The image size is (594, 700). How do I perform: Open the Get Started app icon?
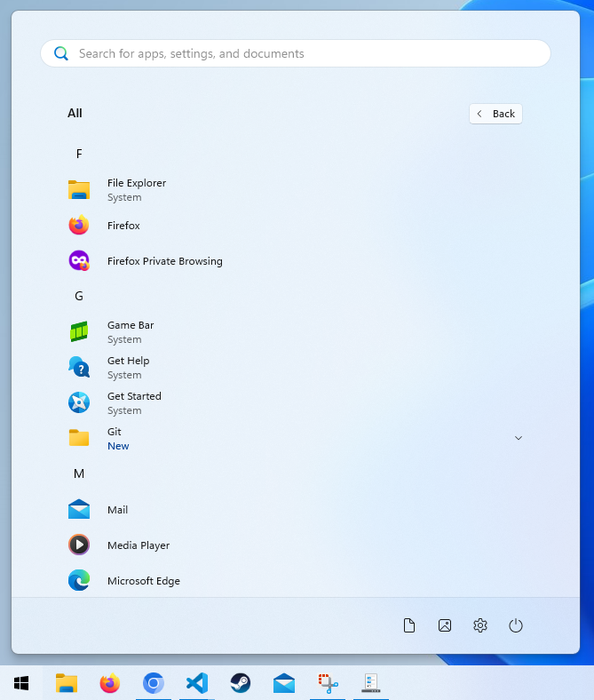79,402
